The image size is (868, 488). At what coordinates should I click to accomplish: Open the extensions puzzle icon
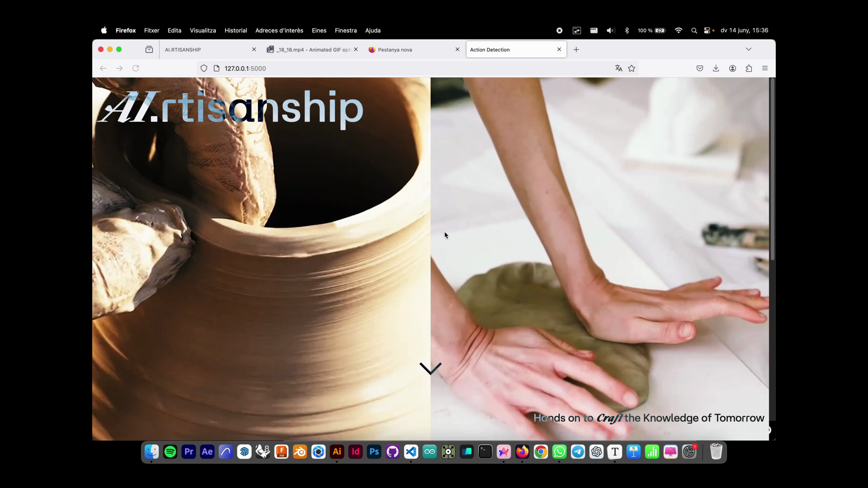(749, 68)
